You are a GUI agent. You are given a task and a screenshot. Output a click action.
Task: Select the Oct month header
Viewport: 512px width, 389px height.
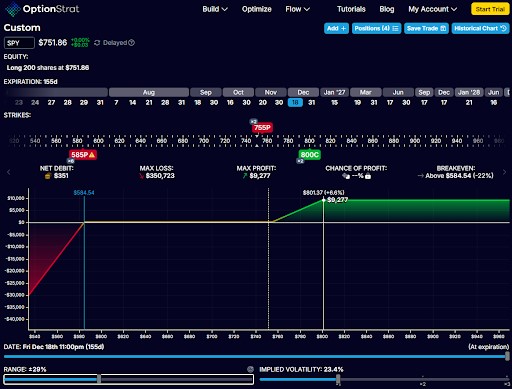click(x=238, y=92)
